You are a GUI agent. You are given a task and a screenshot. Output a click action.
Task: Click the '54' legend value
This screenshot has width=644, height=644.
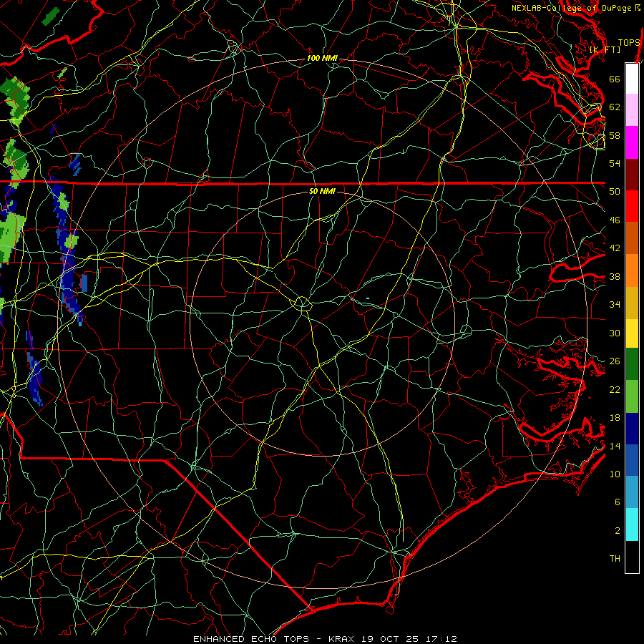pos(615,163)
